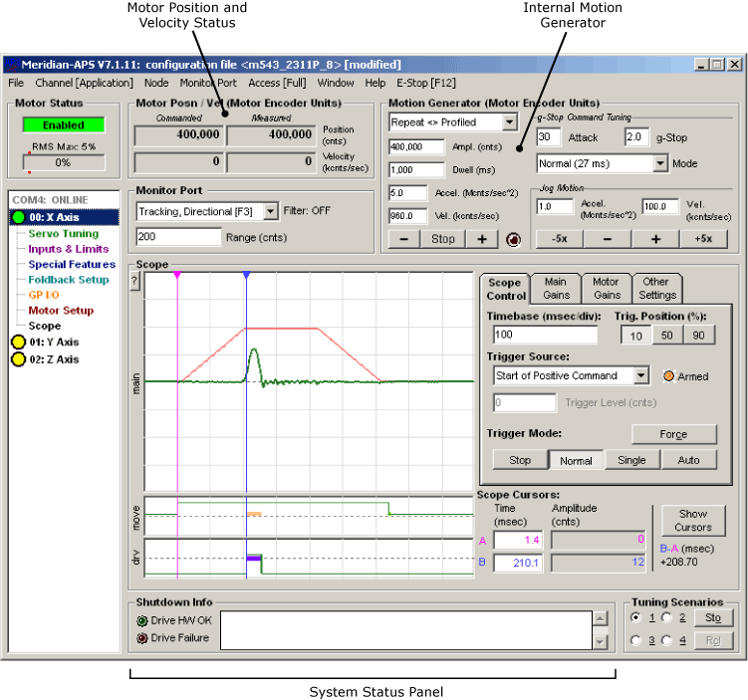Open the Channel [Application] menu
The width and height of the screenshot is (748, 700).
[84, 84]
